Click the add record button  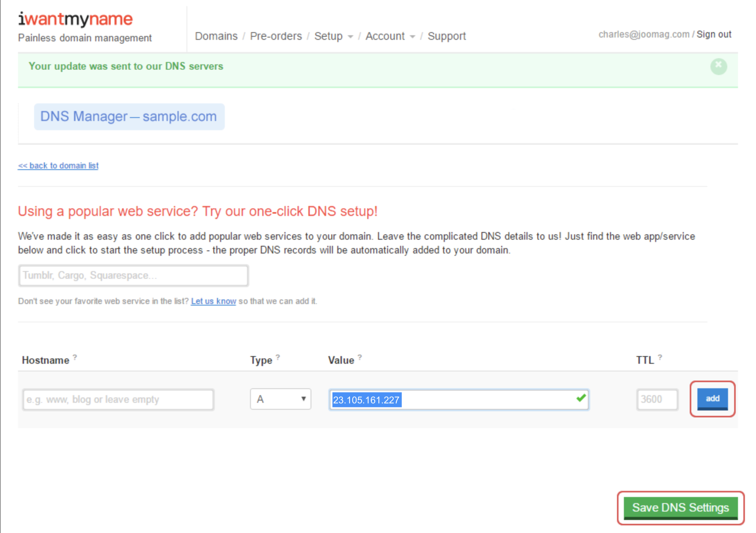[x=712, y=399]
